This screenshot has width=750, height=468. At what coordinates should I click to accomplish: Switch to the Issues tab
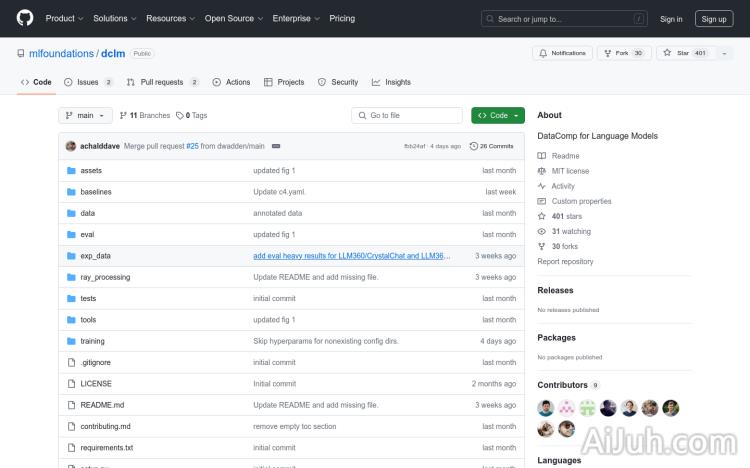[x=87, y=82]
